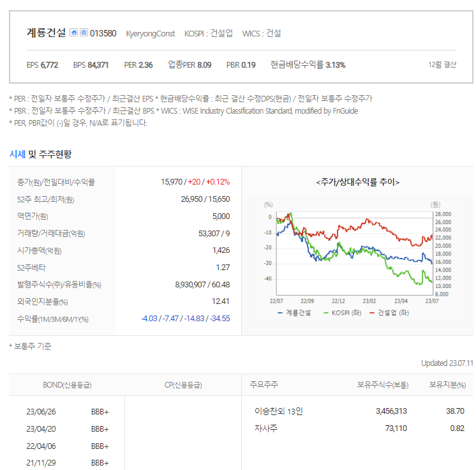This screenshot has height=470, width=476.
Task: Click bond rating row dated 23/06/26
Action: pos(68,412)
